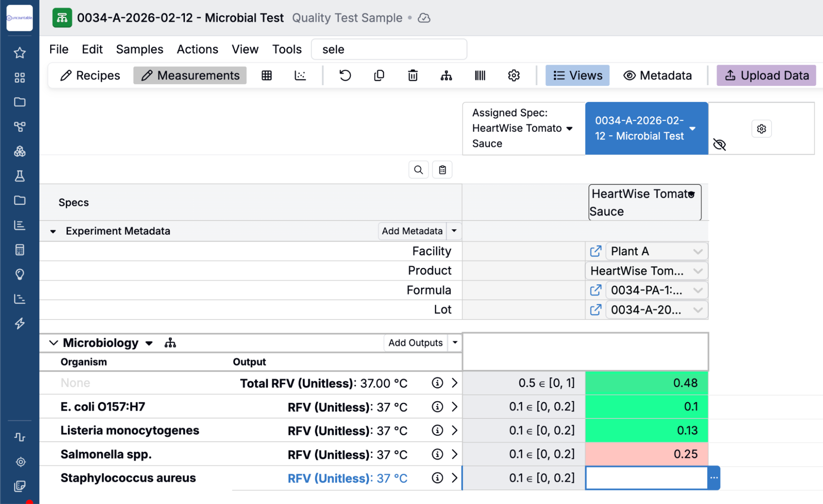Toggle the crossed-eye visibility icon
The width and height of the screenshot is (823, 504).
click(719, 144)
